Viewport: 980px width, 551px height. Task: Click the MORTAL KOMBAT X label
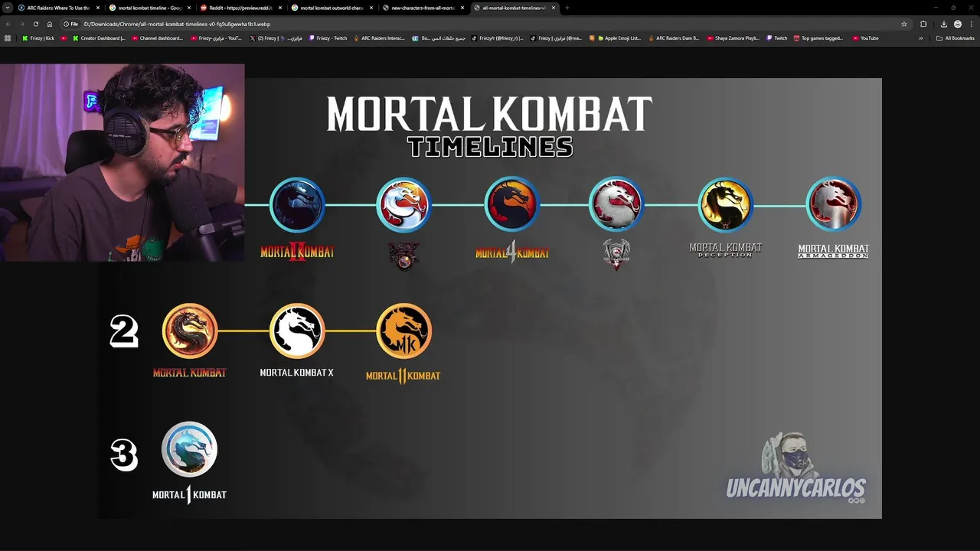tap(296, 373)
